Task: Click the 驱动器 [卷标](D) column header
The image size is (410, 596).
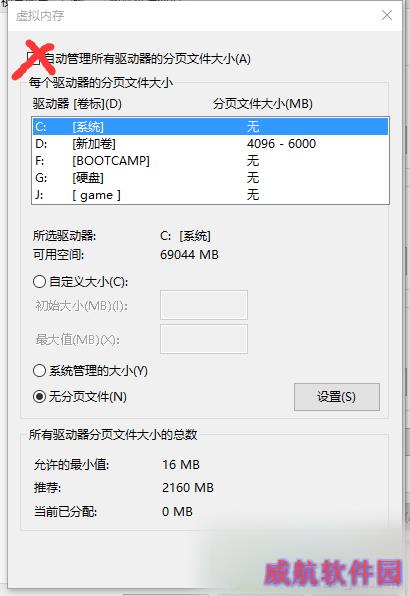Action: click(77, 104)
